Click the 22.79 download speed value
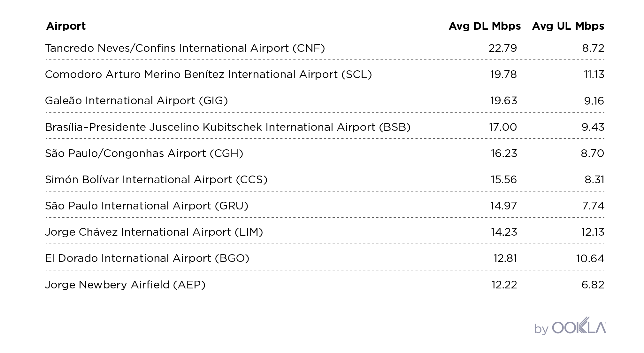 (x=502, y=48)
